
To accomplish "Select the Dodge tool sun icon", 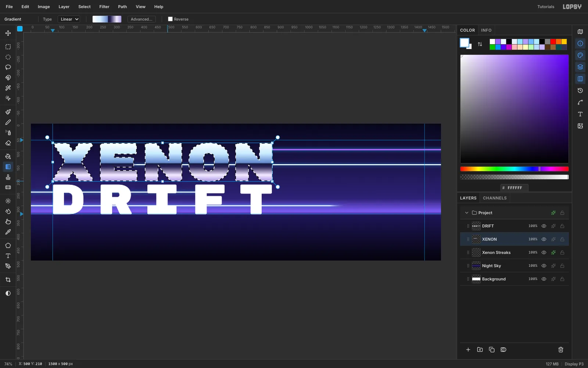I will click(x=8, y=201).
